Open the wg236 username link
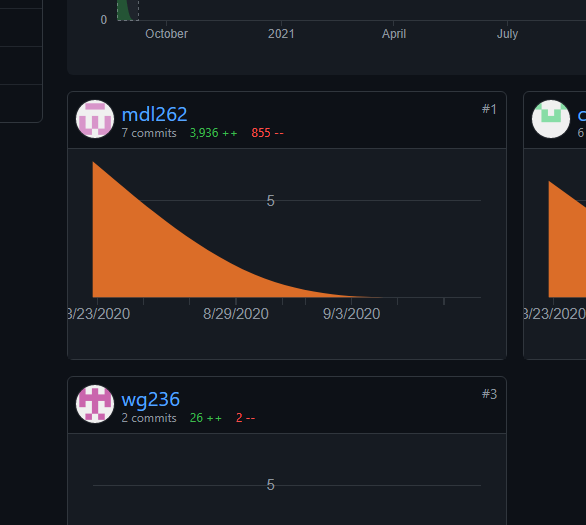586x525 pixels. (x=151, y=399)
